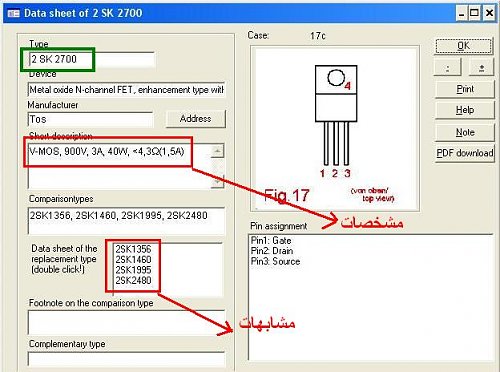The width and height of the screenshot is (500, 372).
Task: Click the next-entry plus button
Action: pos(481,68)
